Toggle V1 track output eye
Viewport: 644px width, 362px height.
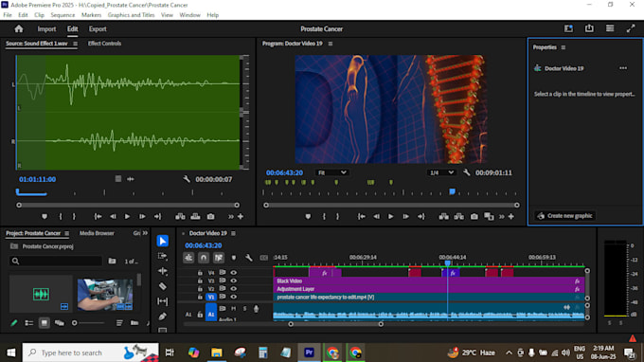click(233, 297)
